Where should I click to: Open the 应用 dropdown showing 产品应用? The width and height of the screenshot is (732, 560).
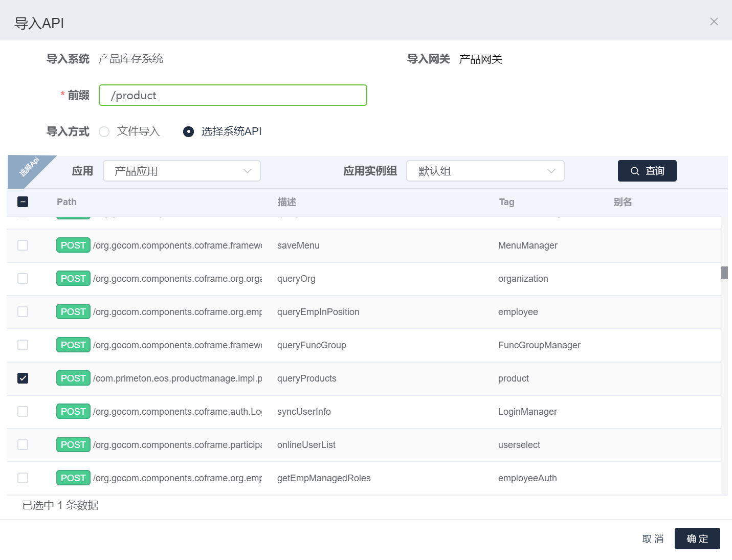[x=182, y=171]
